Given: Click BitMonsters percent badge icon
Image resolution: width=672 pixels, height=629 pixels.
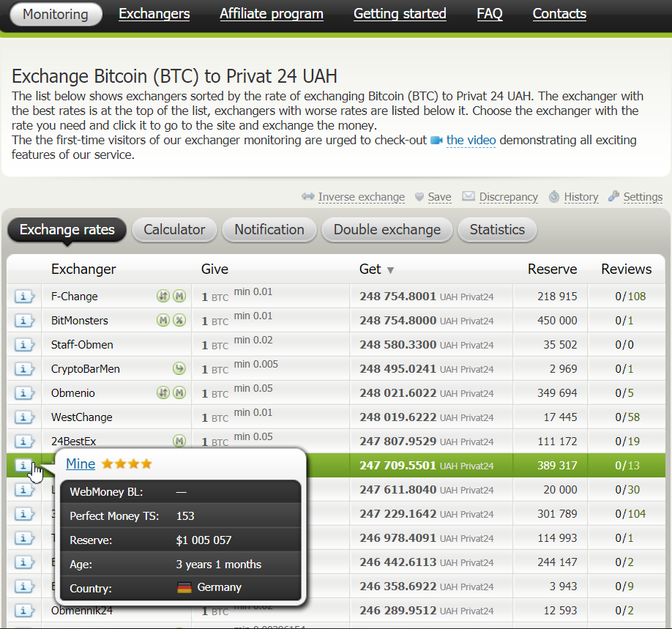Looking at the screenshot, I should pyautogui.click(x=179, y=320).
